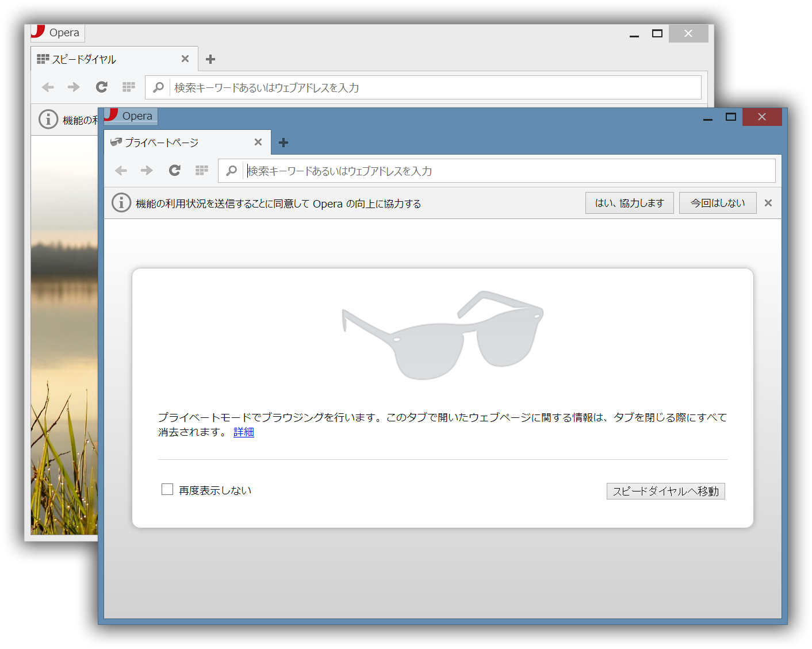Reload the page in the background Opera window
This screenshot has width=812, height=649.
pyautogui.click(x=101, y=87)
